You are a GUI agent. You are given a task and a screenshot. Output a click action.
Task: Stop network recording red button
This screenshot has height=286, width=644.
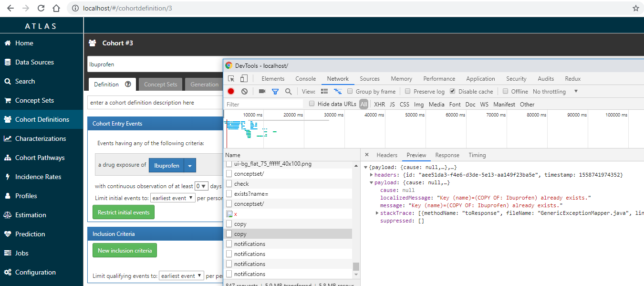pos(231,91)
